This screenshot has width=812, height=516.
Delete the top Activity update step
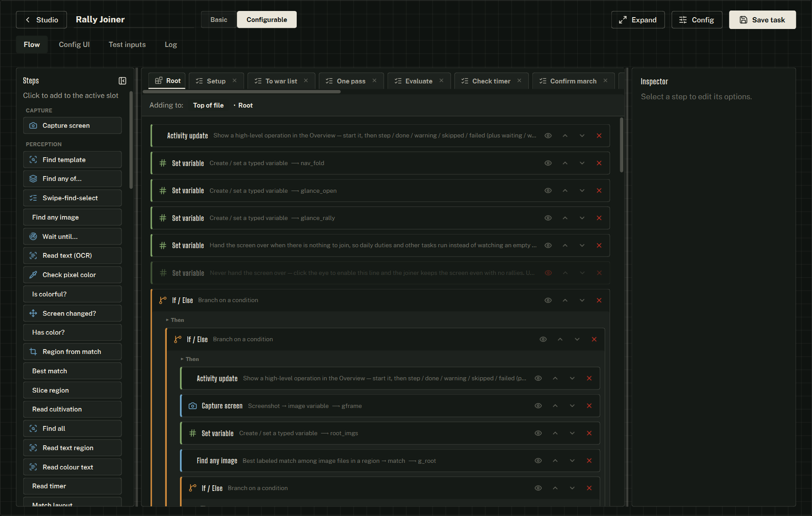(599, 136)
